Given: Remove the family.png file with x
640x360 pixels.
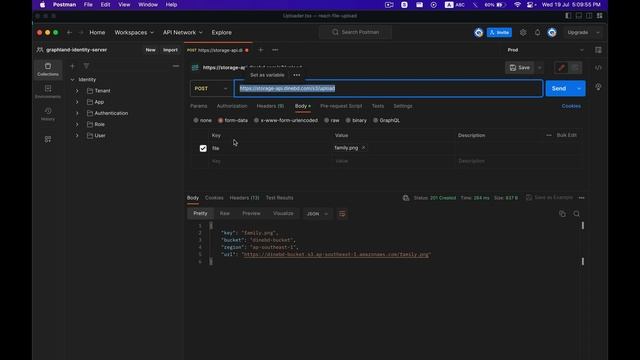Looking at the screenshot, I should [x=363, y=148].
